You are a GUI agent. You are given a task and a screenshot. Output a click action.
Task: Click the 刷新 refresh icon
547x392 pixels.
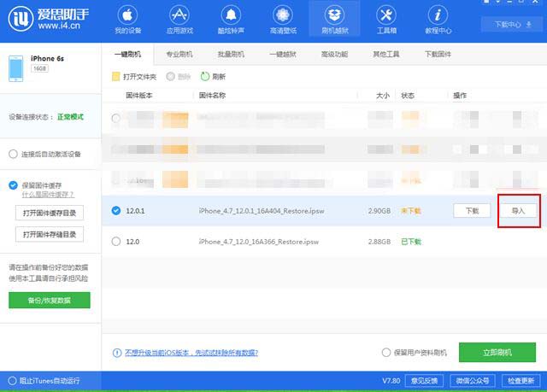coord(205,76)
